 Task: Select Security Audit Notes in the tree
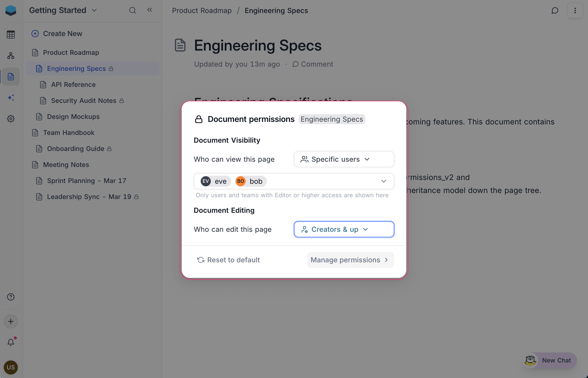pyautogui.click(x=84, y=100)
